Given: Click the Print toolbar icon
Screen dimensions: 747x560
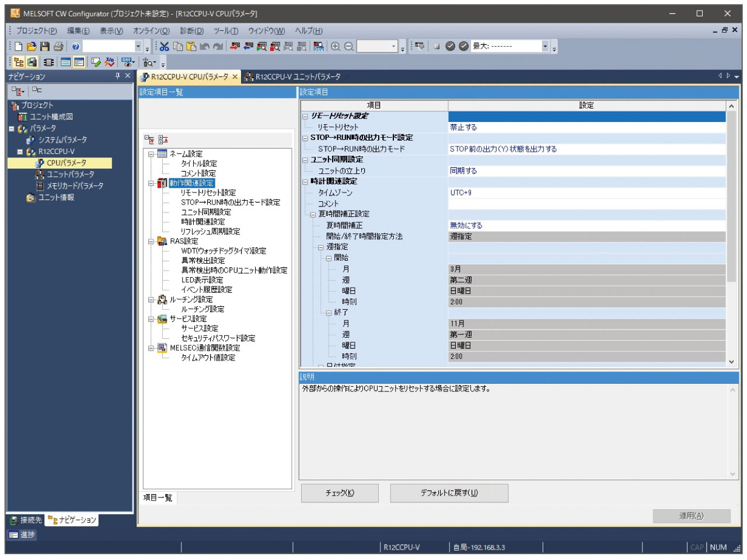Looking at the screenshot, I should (58, 47).
